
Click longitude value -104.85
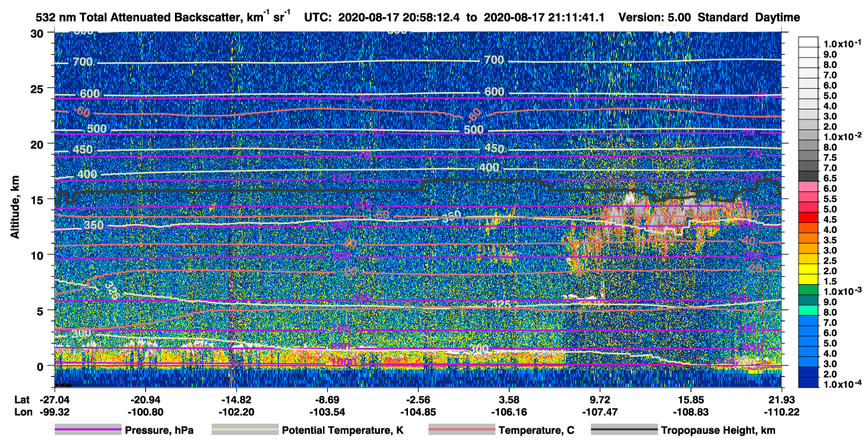(418, 412)
